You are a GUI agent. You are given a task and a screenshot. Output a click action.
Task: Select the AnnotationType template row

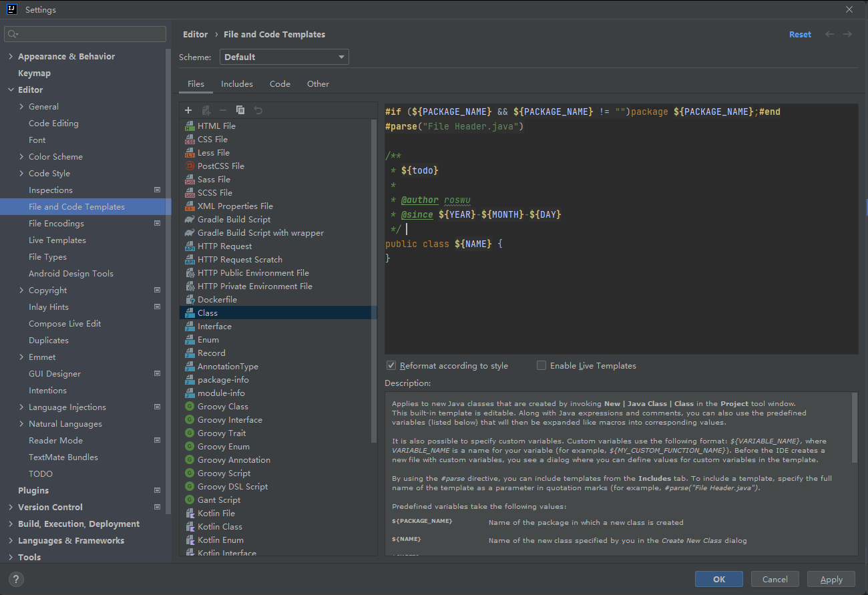point(278,366)
